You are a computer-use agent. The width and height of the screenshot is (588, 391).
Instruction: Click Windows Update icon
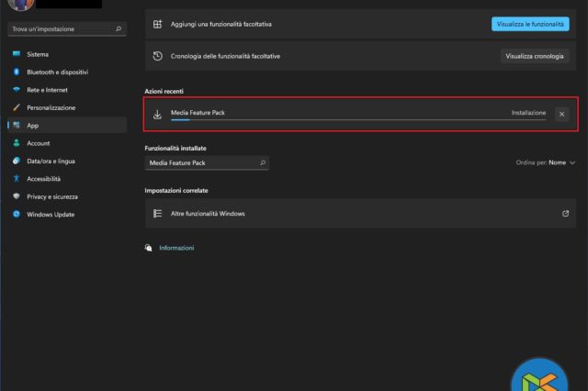[x=17, y=215]
